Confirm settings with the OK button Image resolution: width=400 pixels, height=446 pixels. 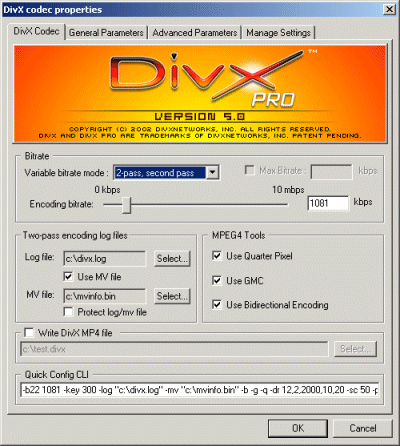(x=298, y=428)
